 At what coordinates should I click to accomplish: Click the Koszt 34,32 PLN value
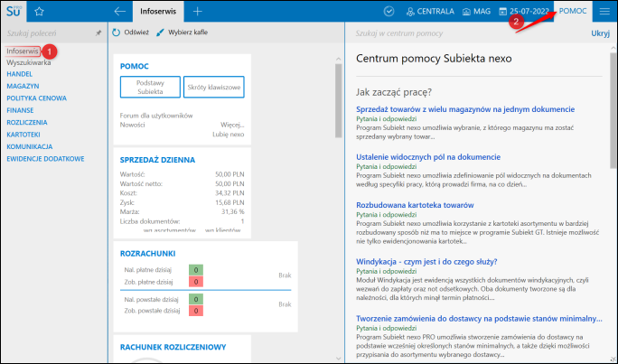coord(229,193)
